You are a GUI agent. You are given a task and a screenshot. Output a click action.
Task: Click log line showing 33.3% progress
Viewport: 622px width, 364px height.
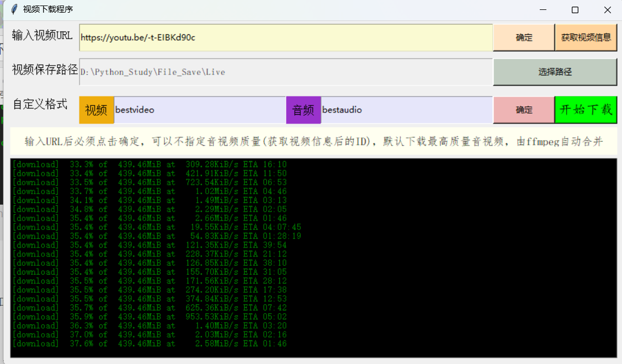pyautogui.click(x=150, y=164)
